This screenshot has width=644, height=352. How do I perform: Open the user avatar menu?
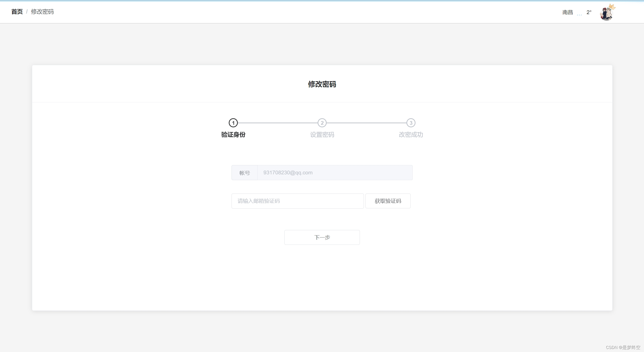point(606,14)
